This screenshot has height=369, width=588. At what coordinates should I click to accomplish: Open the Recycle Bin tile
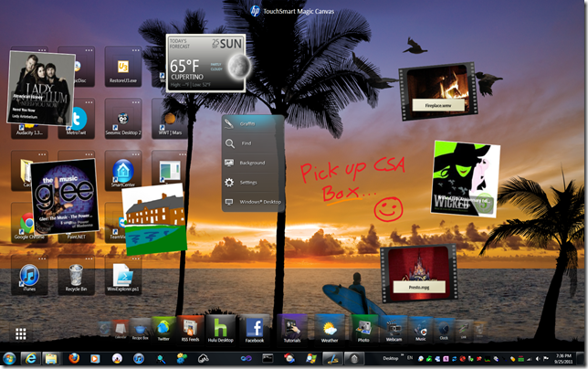coord(76,277)
